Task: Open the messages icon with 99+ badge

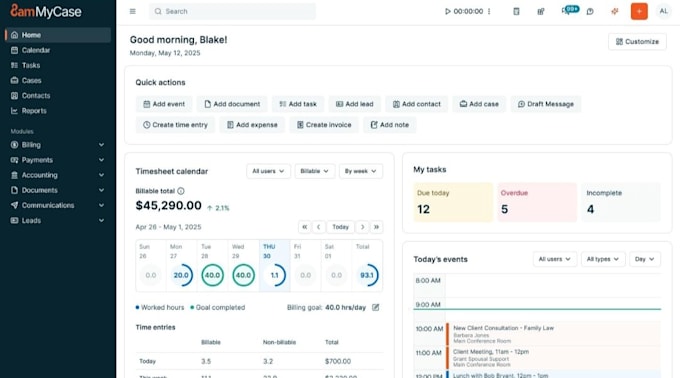Action: click(569, 10)
